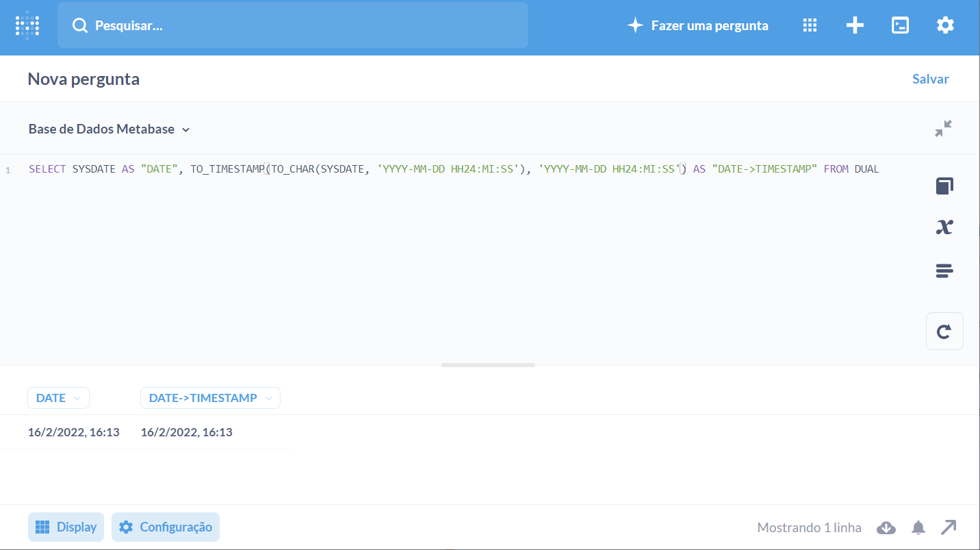Click inside the Pesquisar search field
Viewport: 980px width, 550px height.
(292, 25)
